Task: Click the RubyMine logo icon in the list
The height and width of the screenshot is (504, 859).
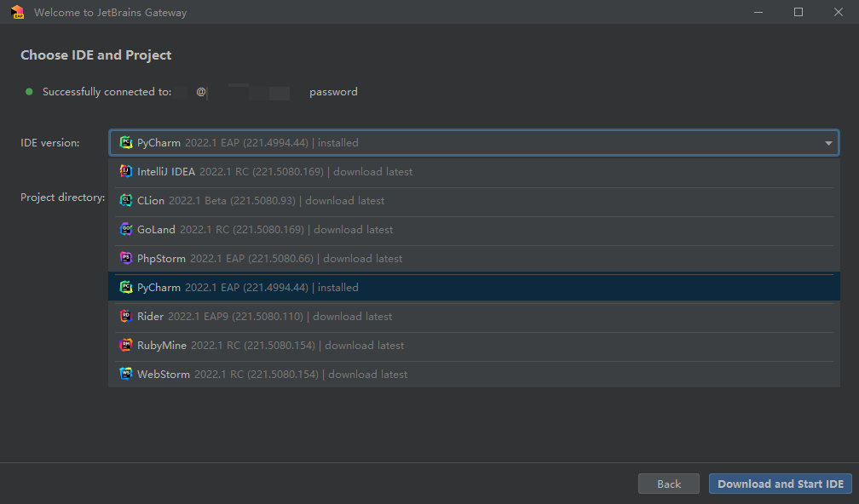Action: [126, 346]
